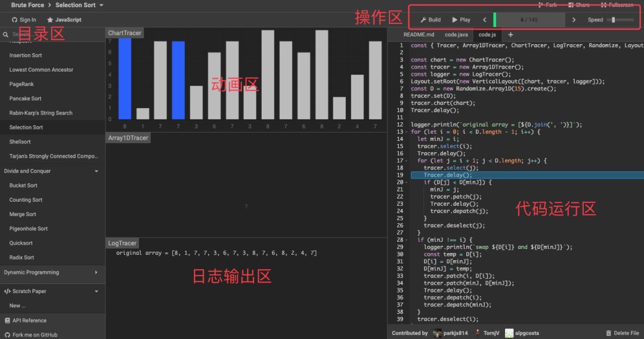Viewport: 644px width, 339px height.
Task: Open Fork me on GitHub link
Action: (x=52, y=334)
